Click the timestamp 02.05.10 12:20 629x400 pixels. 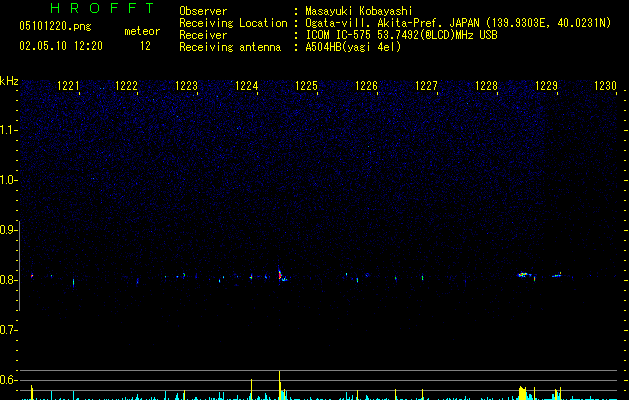click(x=61, y=46)
